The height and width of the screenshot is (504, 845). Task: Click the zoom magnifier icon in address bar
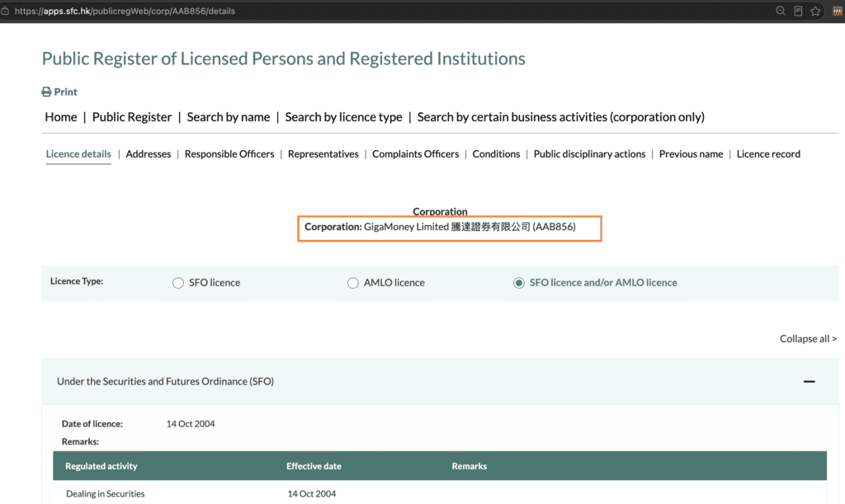pyautogui.click(x=781, y=11)
